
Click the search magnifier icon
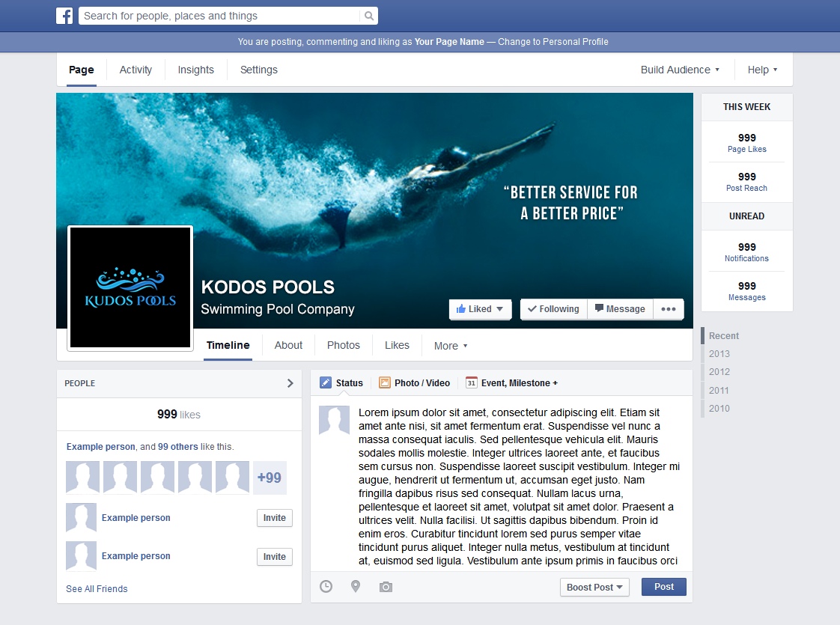[368, 15]
